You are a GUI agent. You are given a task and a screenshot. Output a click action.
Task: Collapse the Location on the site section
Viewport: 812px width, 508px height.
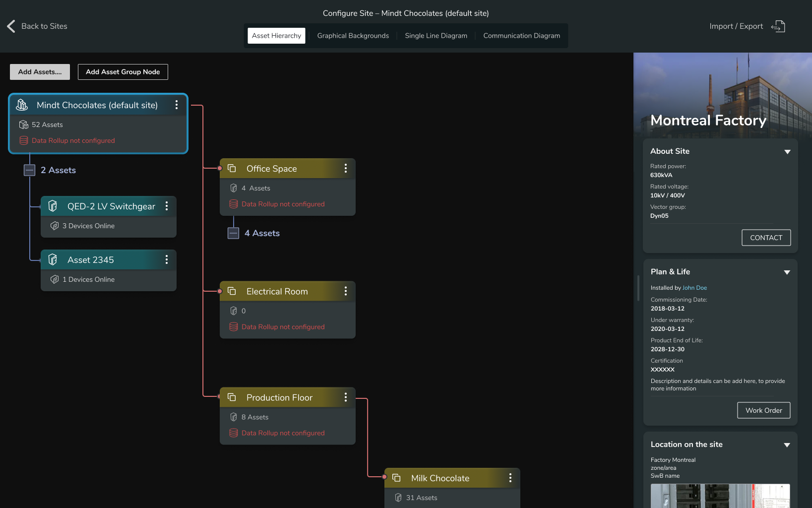tap(787, 445)
